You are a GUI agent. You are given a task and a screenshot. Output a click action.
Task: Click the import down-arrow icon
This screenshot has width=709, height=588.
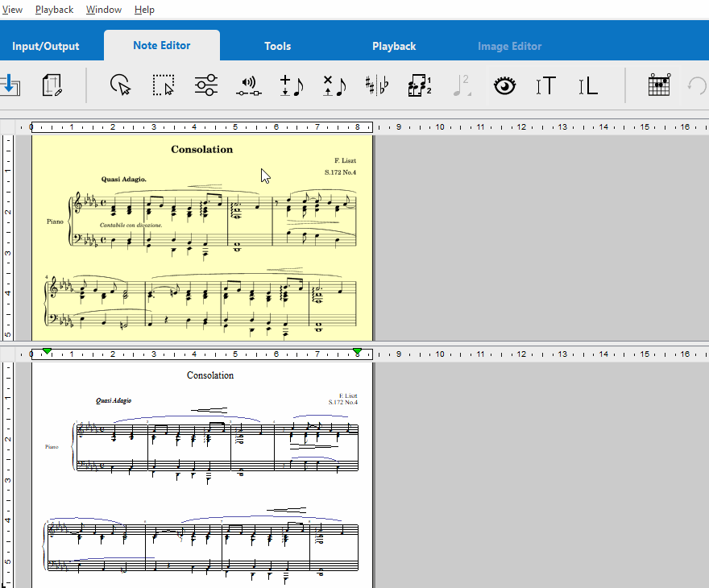tap(10, 85)
